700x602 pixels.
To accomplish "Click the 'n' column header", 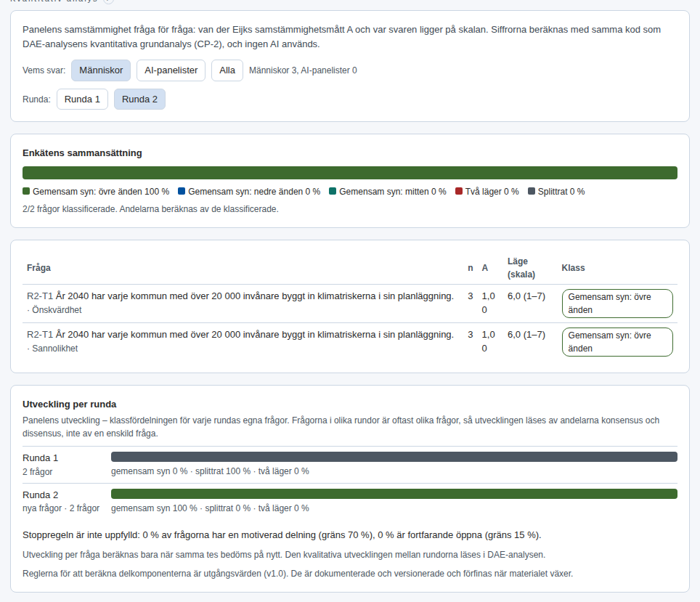I will 471,268.
